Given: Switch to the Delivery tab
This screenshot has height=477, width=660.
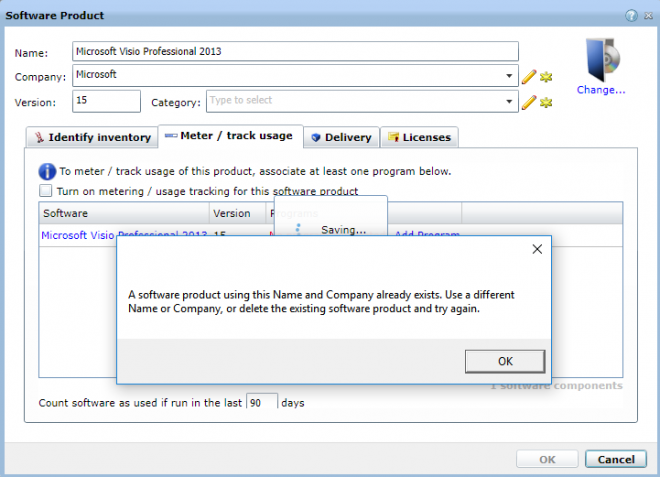Looking at the screenshot, I should [341, 137].
